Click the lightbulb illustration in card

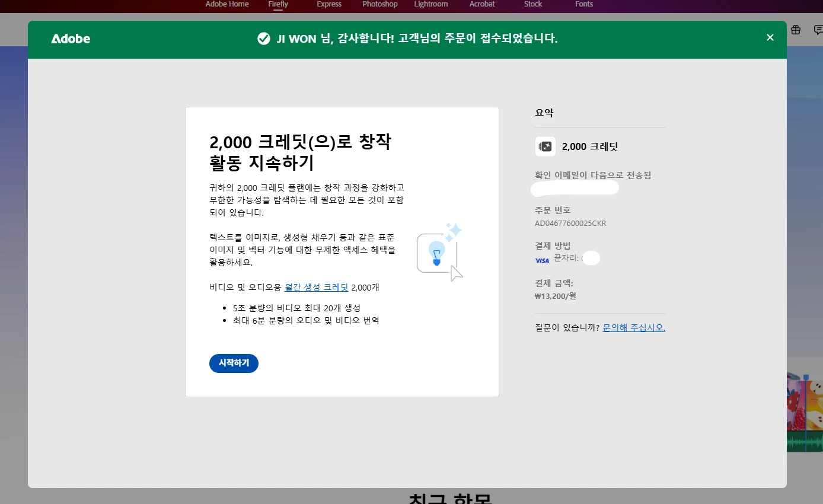click(x=439, y=252)
